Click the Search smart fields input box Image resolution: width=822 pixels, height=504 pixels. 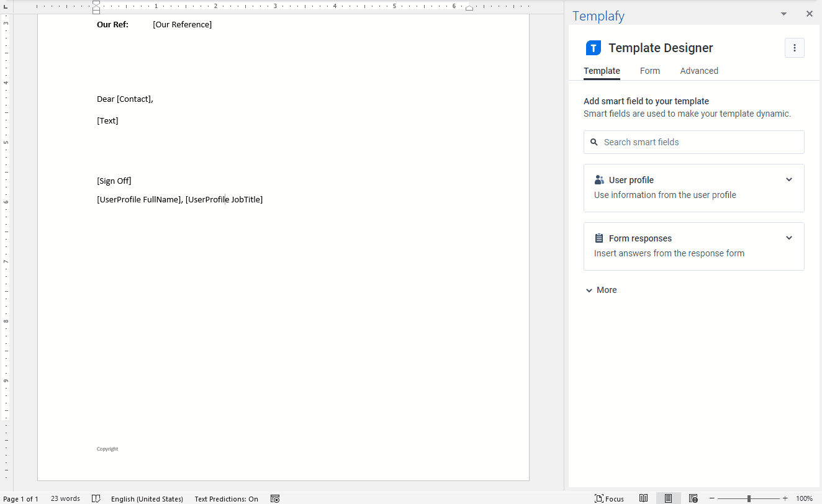[693, 142]
